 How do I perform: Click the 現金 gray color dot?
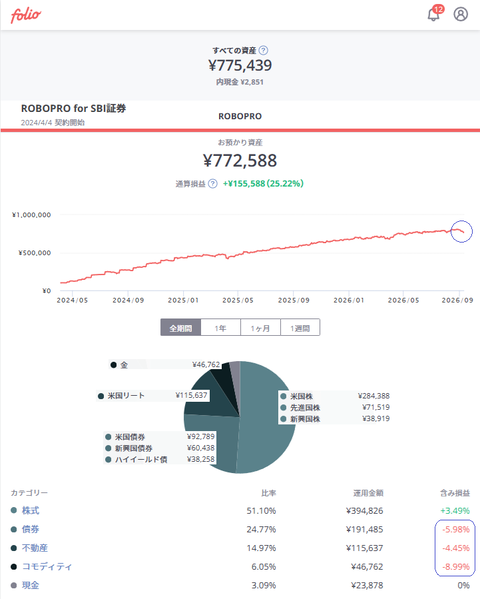tap(14, 585)
